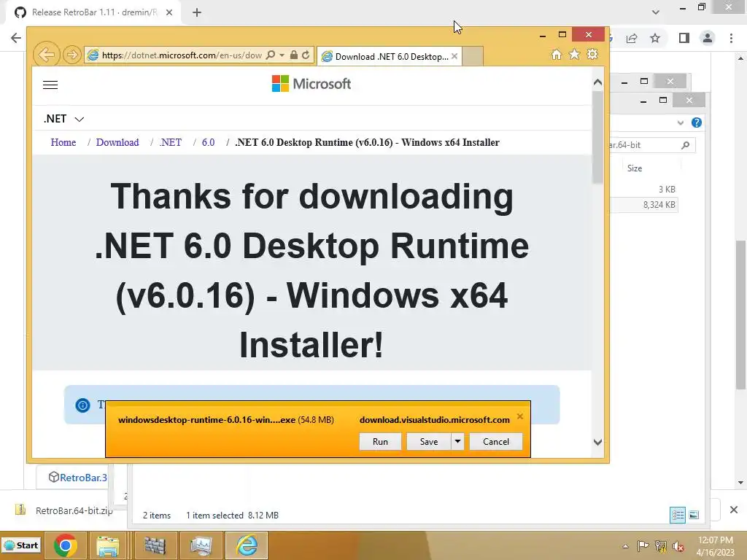Image resolution: width=747 pixels, height=560 pixels.
Task: Click the Microsoft logo
Action: (311, 84)
